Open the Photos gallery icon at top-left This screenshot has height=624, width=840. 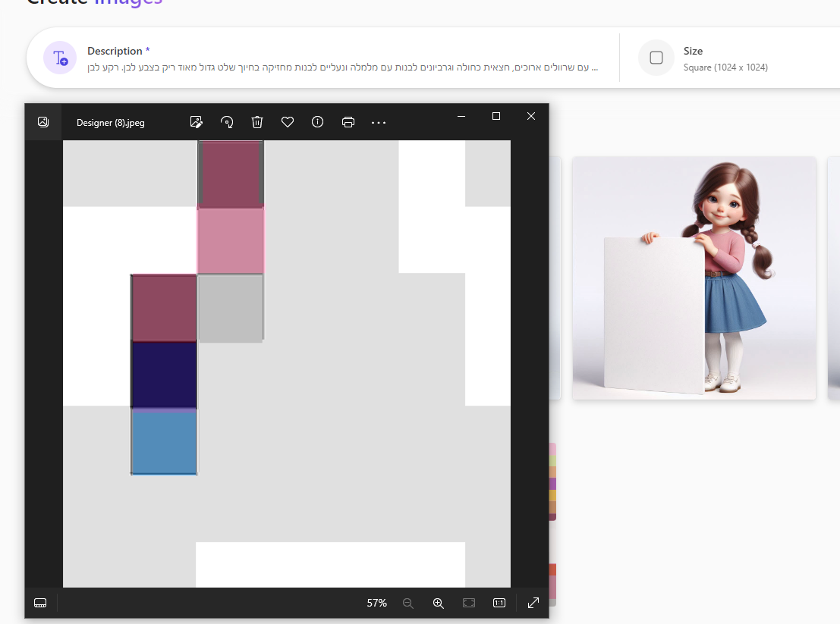tap(43, 122)
